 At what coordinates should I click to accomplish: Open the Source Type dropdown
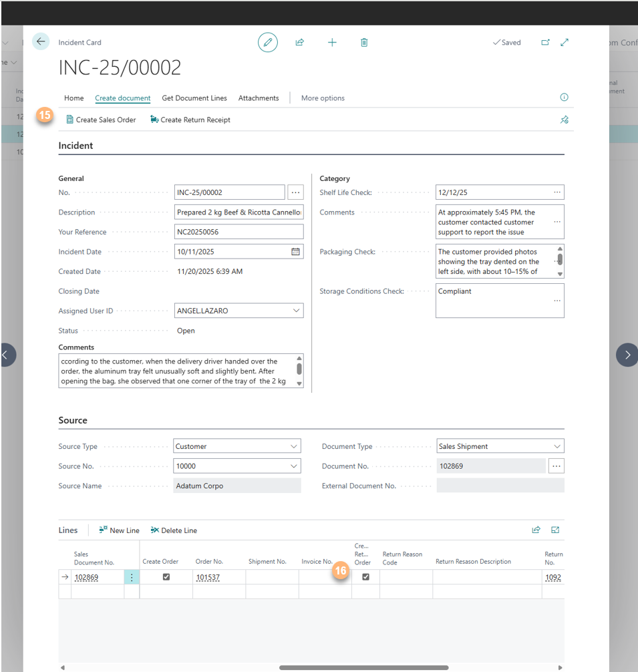294,446
